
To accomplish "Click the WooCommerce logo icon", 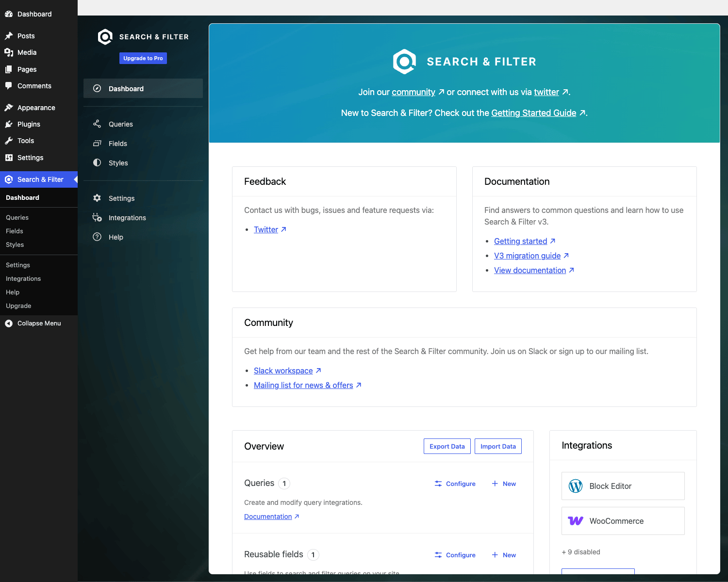I will [576, 521].
